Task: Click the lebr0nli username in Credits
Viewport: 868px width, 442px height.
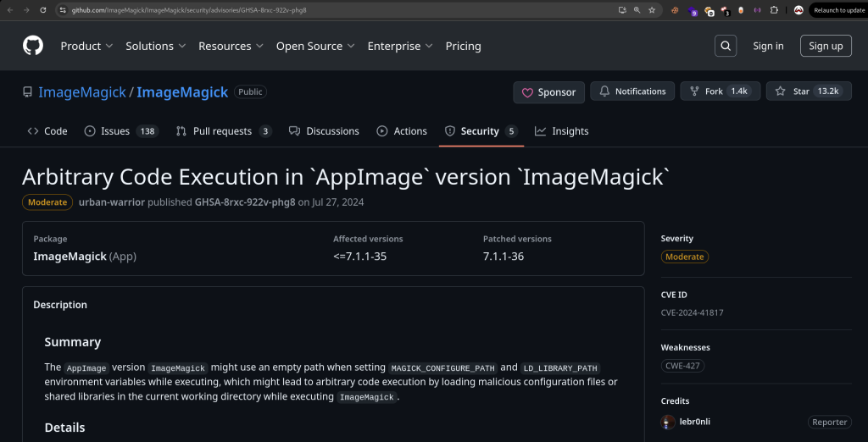Action: (695, 422)
